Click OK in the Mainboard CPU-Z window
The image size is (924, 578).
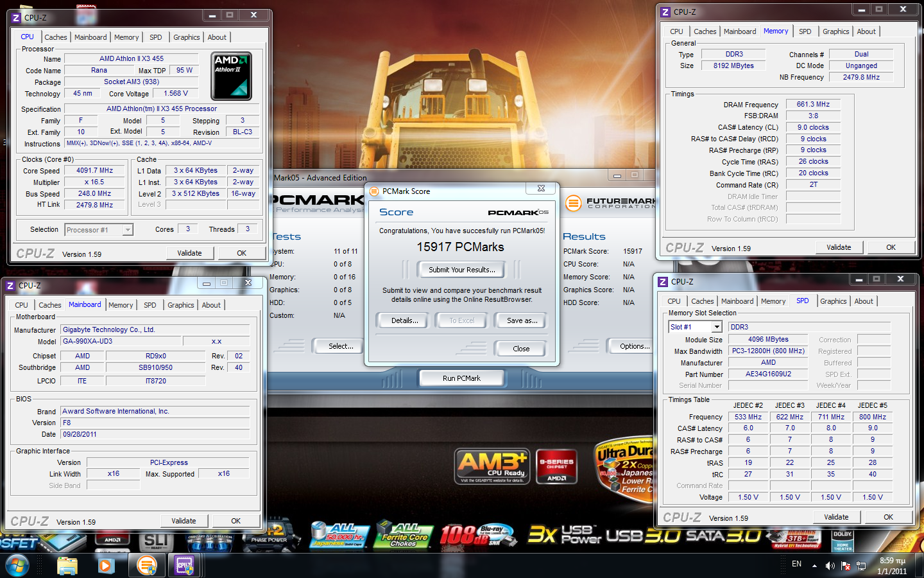coord(235,521)
